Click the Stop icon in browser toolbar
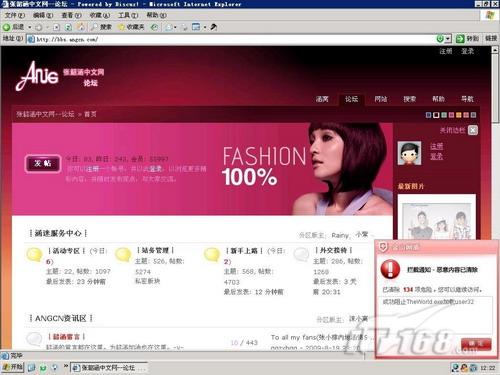500x375 pixels. click(x=56, y=27)
